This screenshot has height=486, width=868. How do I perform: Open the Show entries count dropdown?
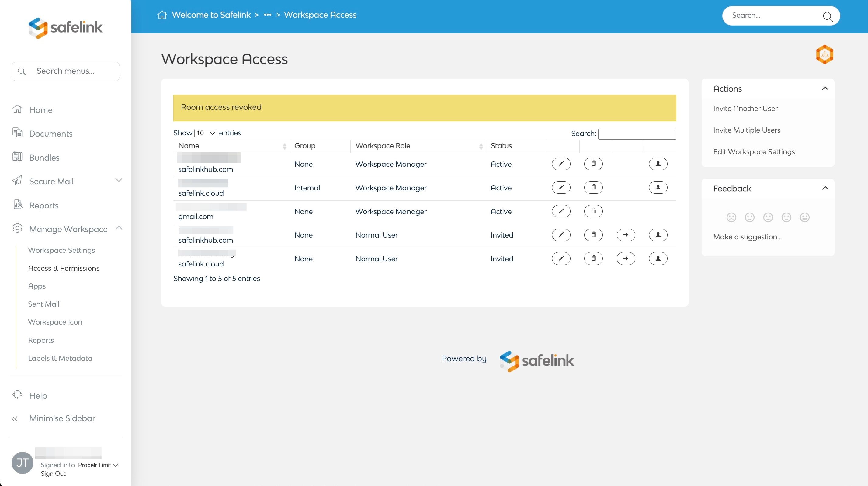point(206,133)
